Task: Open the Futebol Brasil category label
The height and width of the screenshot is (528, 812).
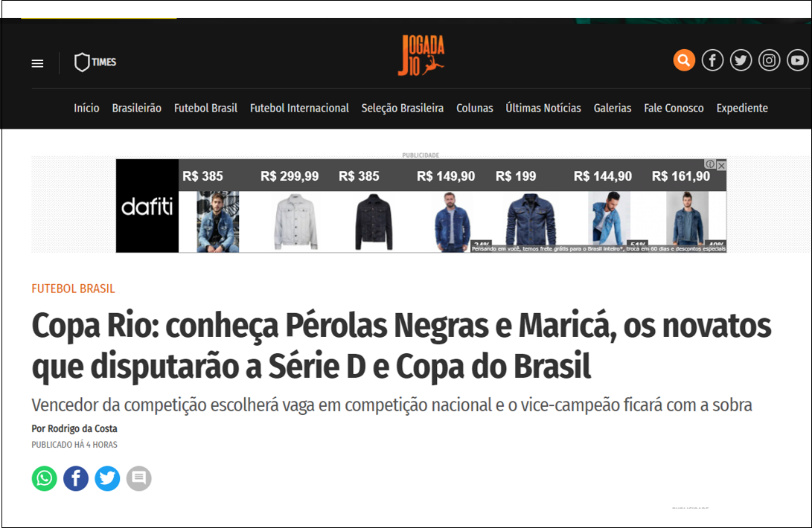Action: [x=73, y=289]
